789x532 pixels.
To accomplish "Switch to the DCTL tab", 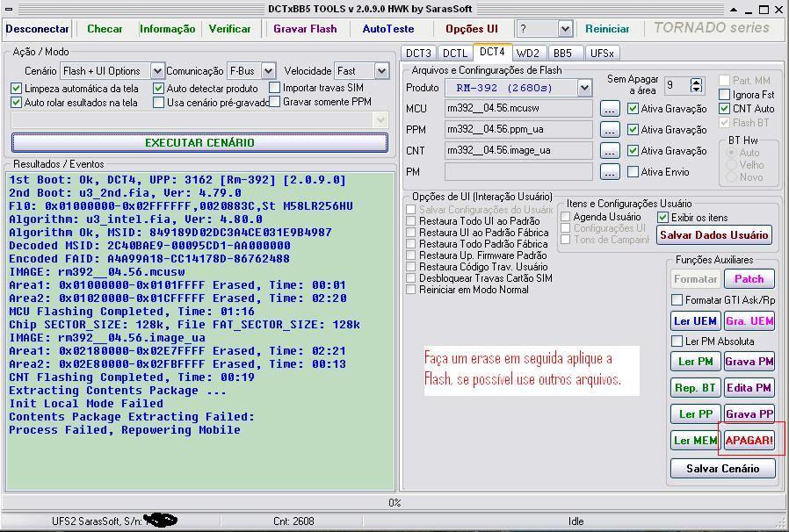I will click(455, 53).
